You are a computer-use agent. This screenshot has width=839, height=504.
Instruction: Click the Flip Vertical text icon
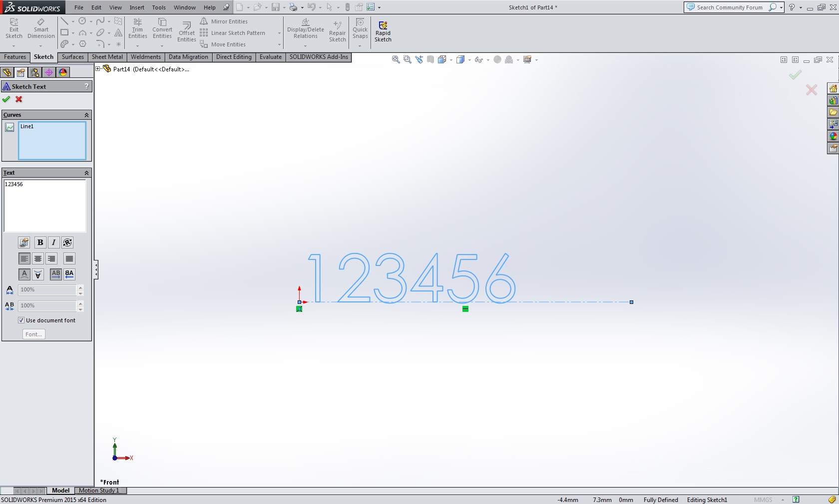point(38,274)
